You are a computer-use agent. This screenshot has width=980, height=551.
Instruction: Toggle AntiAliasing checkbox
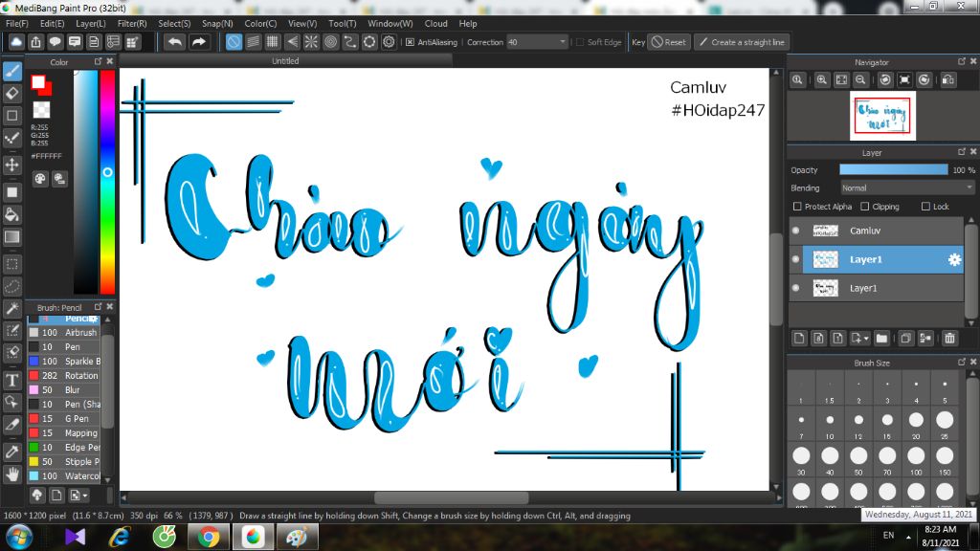410,42
